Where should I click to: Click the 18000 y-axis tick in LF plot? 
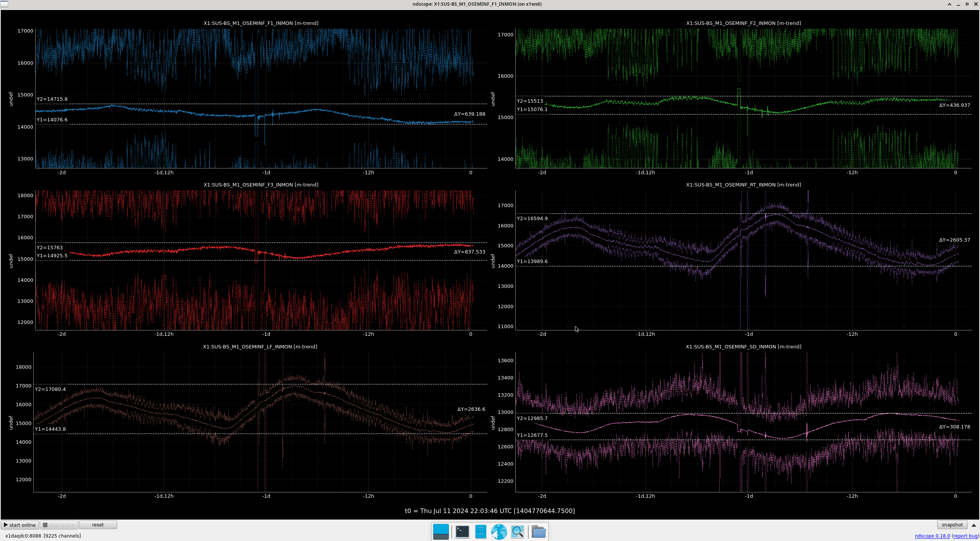pyautogui.click(x=23, y=367)
